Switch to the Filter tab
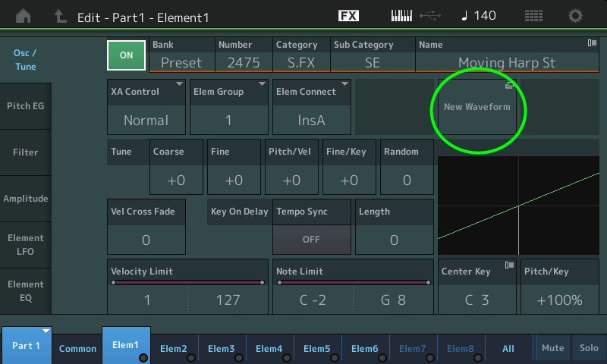The height and width of the screenshot is (364, 607). pyautogui.click(x=25, y=152)
